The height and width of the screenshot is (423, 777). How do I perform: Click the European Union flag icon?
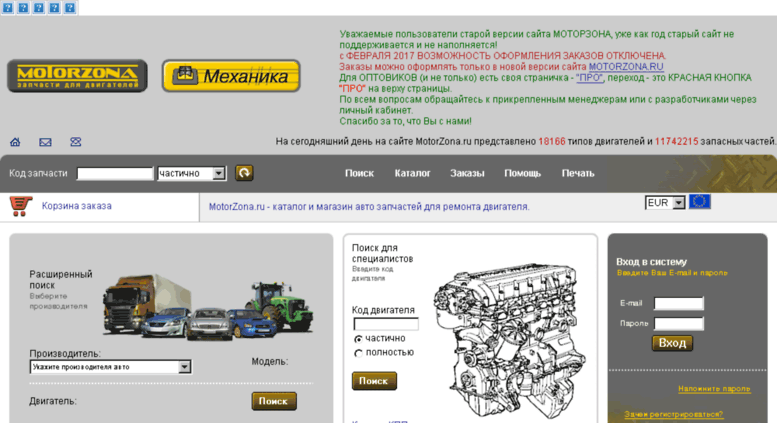coord(700,202)
